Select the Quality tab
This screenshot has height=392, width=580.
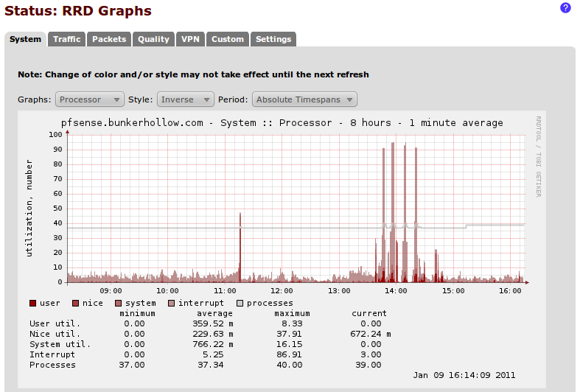[x=153, y=39]
